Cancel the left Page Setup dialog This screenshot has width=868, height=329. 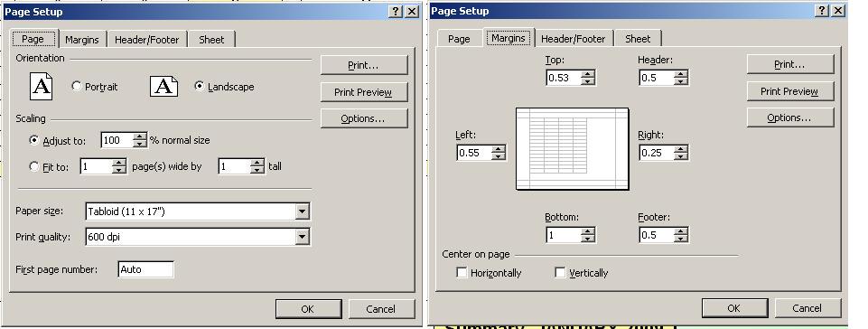[381, 309]
